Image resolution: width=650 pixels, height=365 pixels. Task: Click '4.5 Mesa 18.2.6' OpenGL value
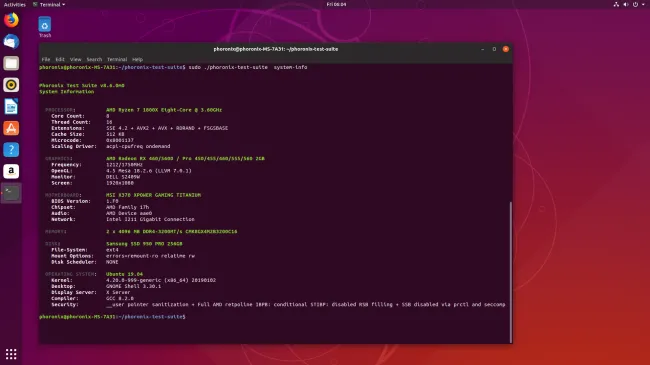point(149,171)
